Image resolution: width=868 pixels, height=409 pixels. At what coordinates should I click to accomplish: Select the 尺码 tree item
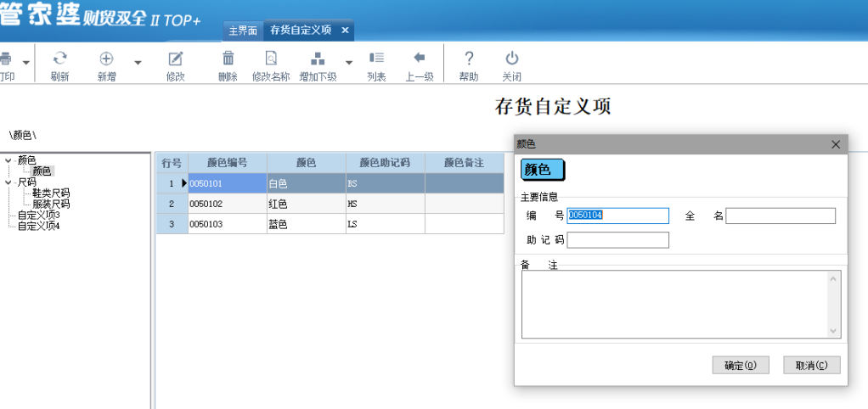tap(26, 182)
